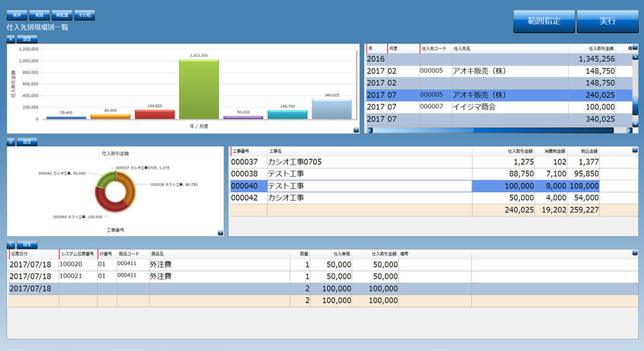Click the donut chart's bottom-right corner icon
Image resolution: width=644 pixels, height=351 pixels.
pyautogui.click(x=220, y=232)
